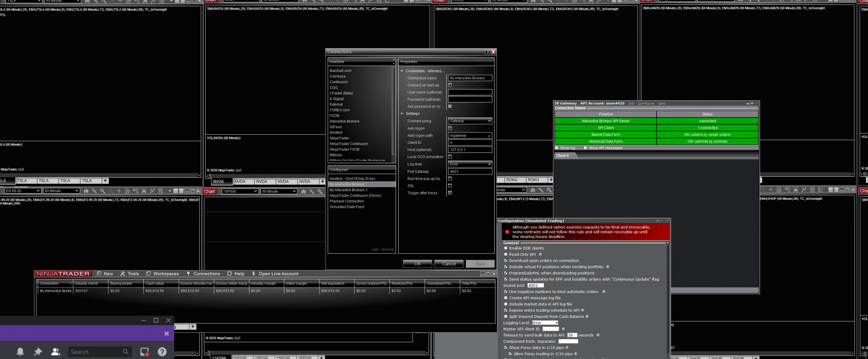Enable Show log in IB Gateway
The height and width of the screenshot is (359, 868).
tap(557, 148)
